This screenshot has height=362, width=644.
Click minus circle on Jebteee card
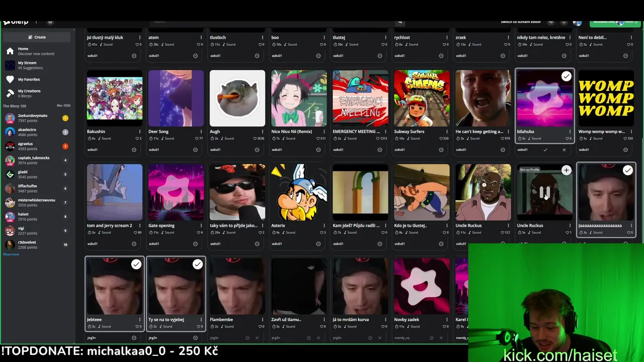tap(134, 338)
